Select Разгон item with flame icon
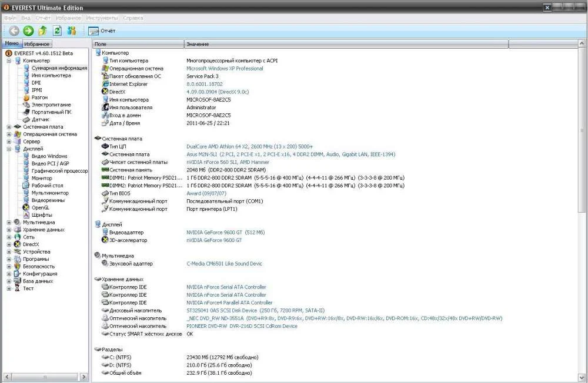The height and width of the screenshot is (383, 588). pyautogui.click(x=39, y=98)
